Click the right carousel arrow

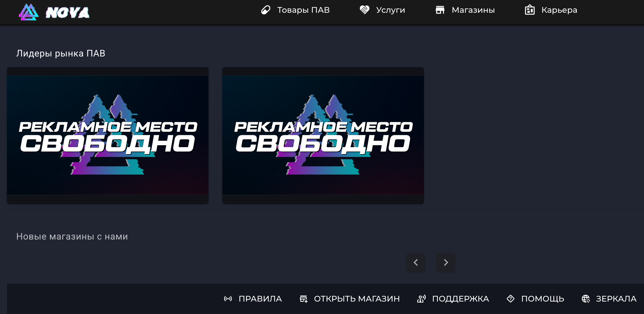click(x=446, y=262)
